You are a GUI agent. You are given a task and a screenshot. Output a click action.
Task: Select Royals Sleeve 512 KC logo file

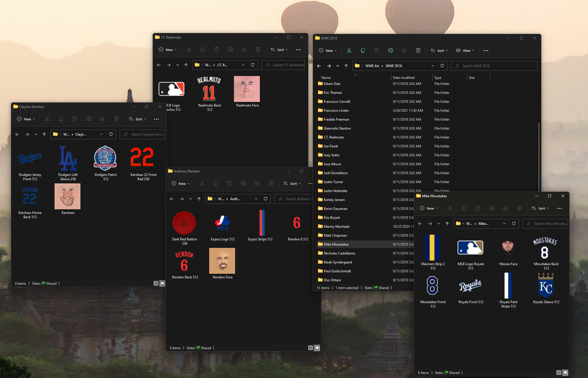coord(546,288)
